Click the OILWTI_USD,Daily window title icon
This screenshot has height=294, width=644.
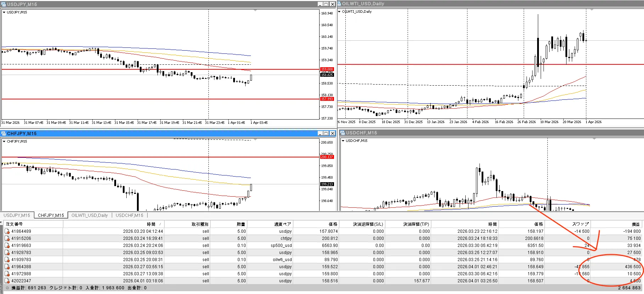[339, 4]
